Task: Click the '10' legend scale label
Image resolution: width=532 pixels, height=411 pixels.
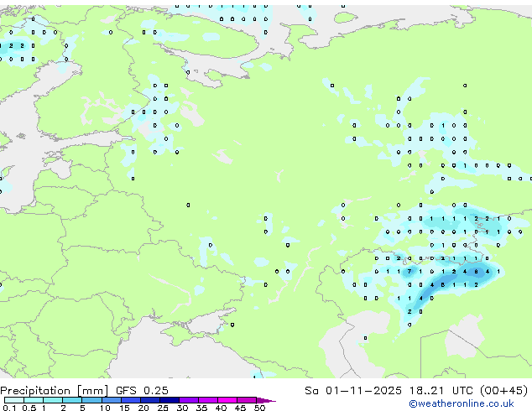Action: (105, 408)
